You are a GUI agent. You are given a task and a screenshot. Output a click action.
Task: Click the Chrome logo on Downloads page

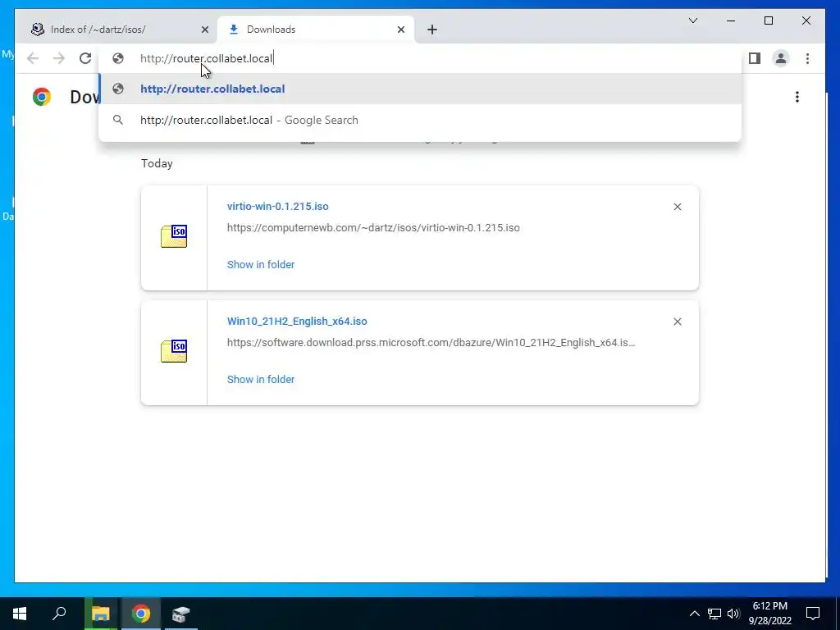pos(42,97)
